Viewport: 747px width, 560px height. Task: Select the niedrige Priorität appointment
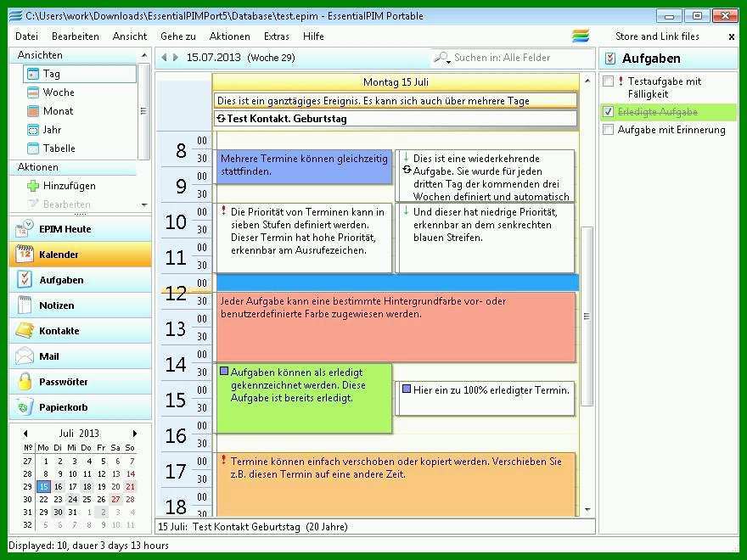click(485, 238)
